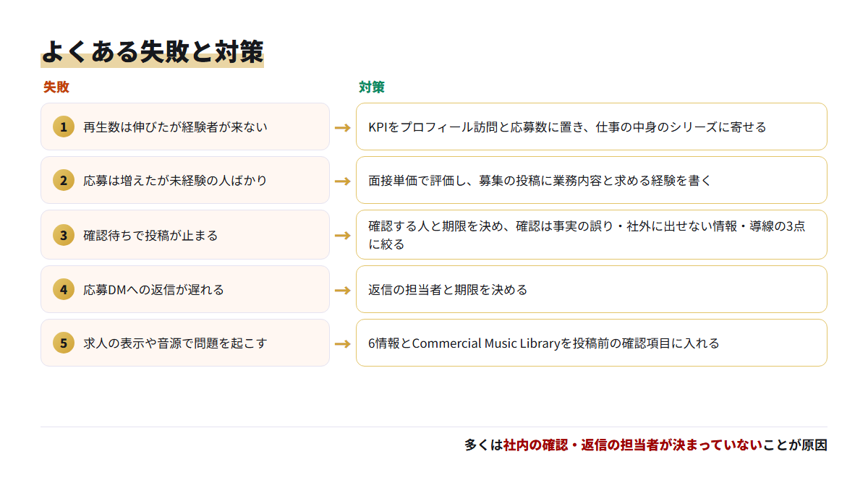Click the countermeasure starting 確認する人と期限を決め

tap(592, 235)
